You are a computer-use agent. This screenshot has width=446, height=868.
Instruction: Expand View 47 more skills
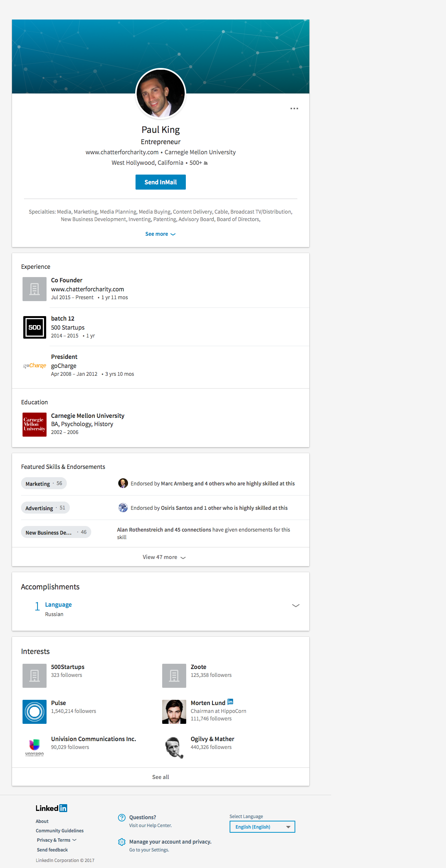tap(164, 557)
